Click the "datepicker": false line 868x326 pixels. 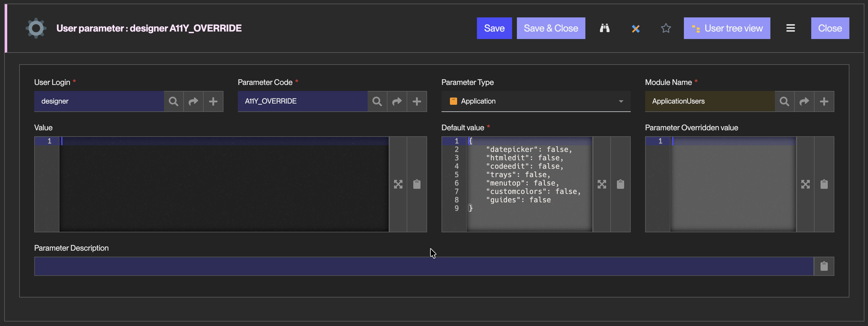[529, 149]
